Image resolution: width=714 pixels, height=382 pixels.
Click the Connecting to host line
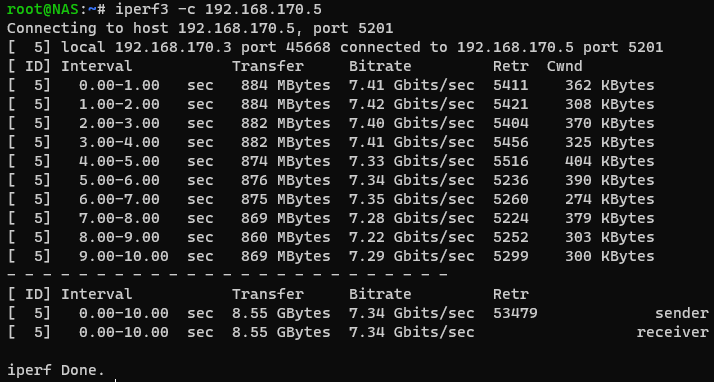pos(200,28)
